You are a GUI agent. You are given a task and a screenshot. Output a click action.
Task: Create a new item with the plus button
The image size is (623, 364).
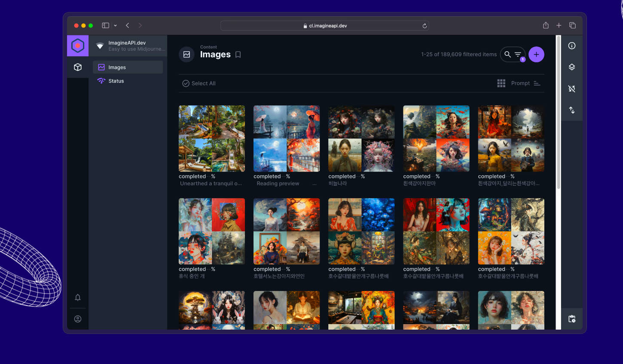(x=536, y=54)
